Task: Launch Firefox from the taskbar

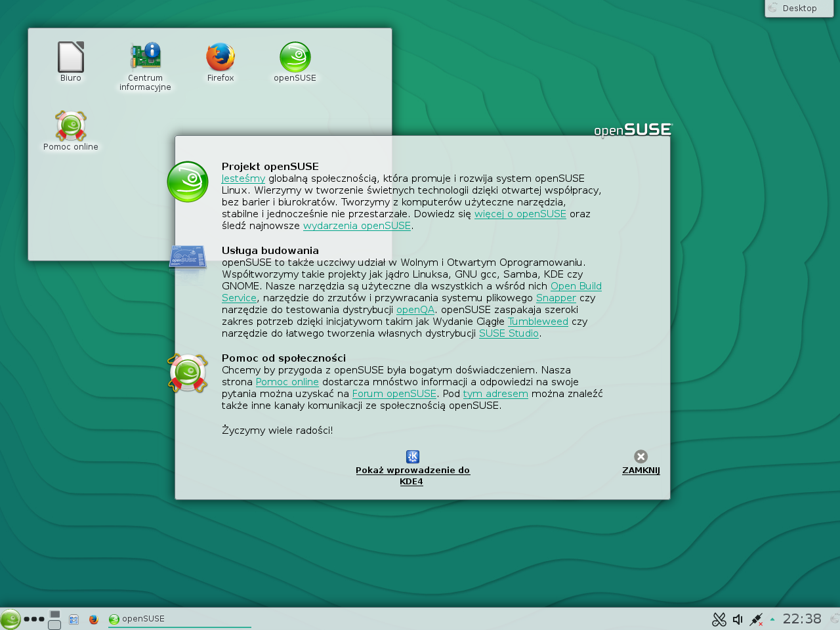Action: click(94, 619)
